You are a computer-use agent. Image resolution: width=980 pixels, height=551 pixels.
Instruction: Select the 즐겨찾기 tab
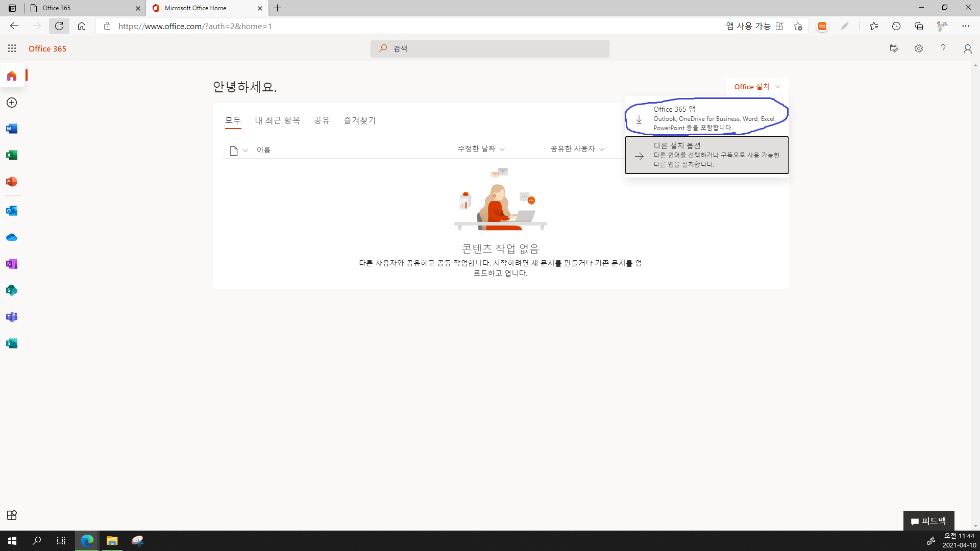pos(359,120)
